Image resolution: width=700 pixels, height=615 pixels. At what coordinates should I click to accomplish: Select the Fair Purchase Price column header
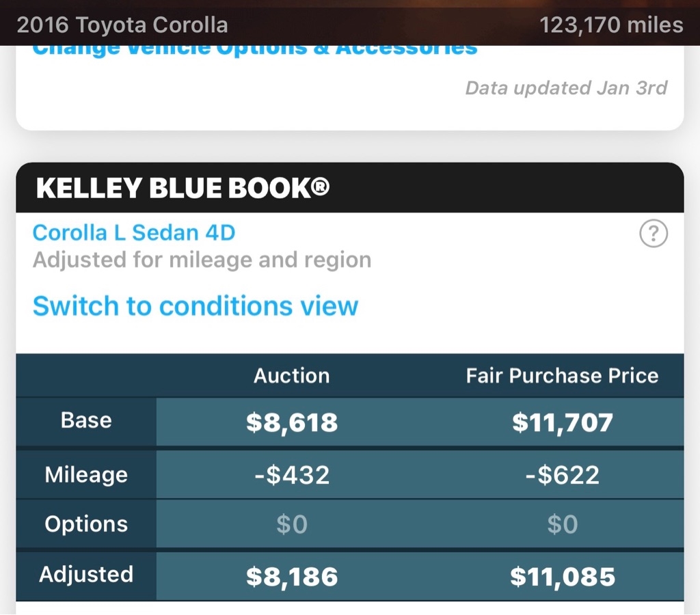point(562,375)
